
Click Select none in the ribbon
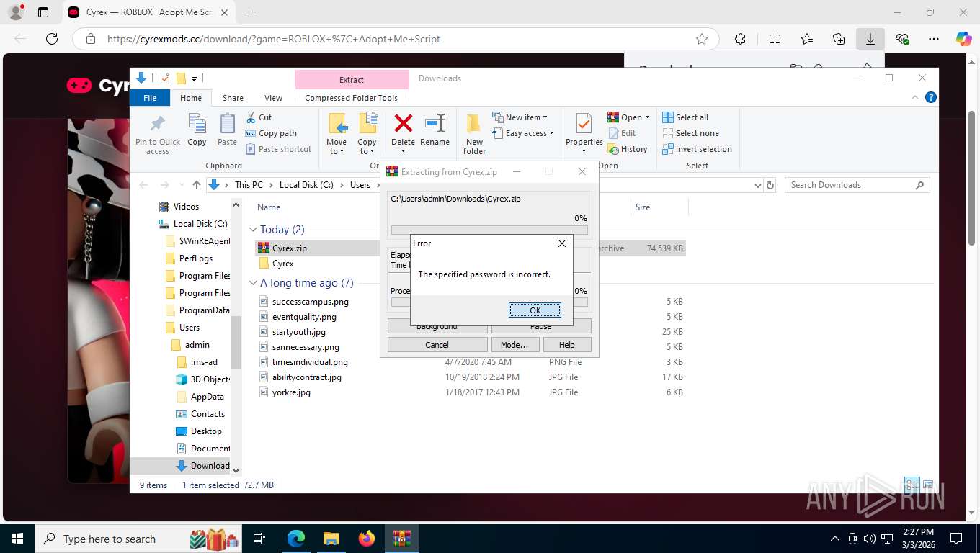(690, 133)
